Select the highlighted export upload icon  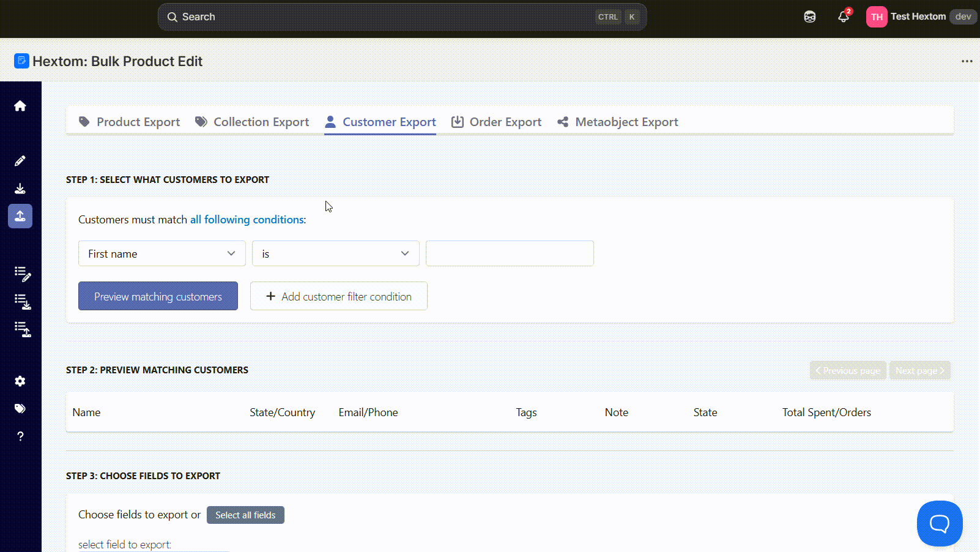click(x=20, y=216)
